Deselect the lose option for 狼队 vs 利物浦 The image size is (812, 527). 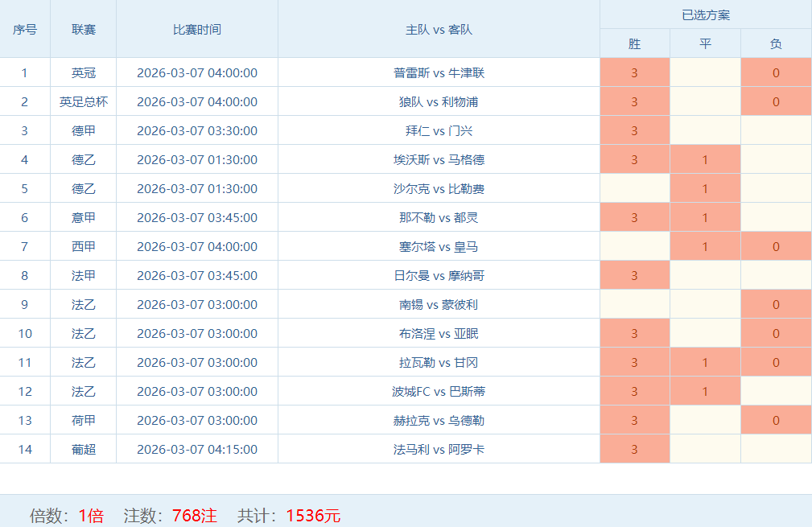[x=776, y=102]
